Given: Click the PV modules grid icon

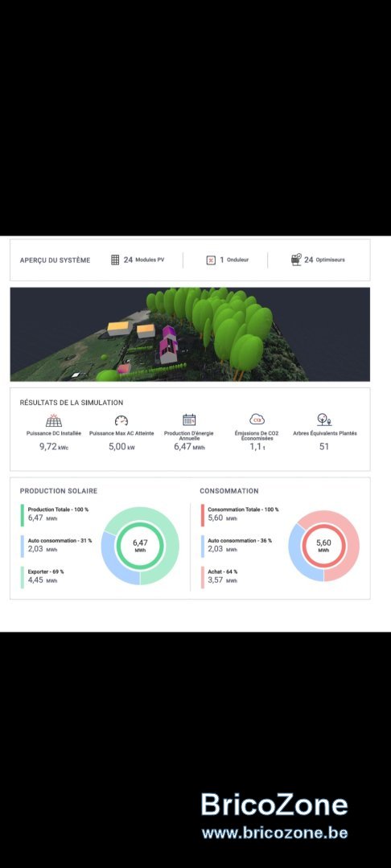Looking at the screenshot, I should coord(115,260).
